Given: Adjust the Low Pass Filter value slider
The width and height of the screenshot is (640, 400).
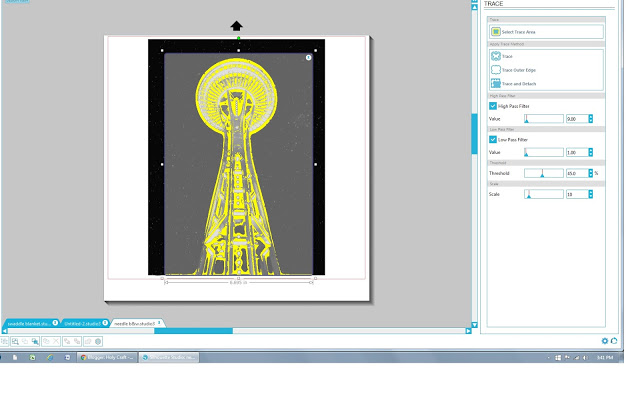Looking at the screenshot, I should (544, 152).
